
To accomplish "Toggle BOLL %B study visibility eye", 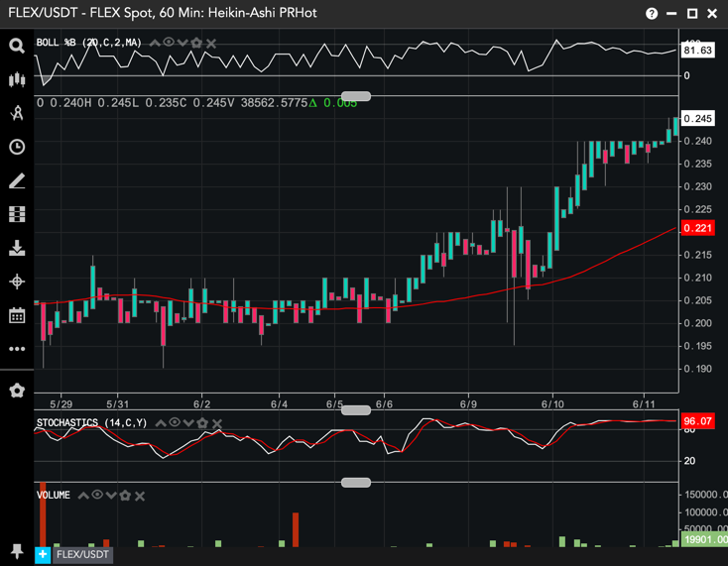I will [169, 43].
